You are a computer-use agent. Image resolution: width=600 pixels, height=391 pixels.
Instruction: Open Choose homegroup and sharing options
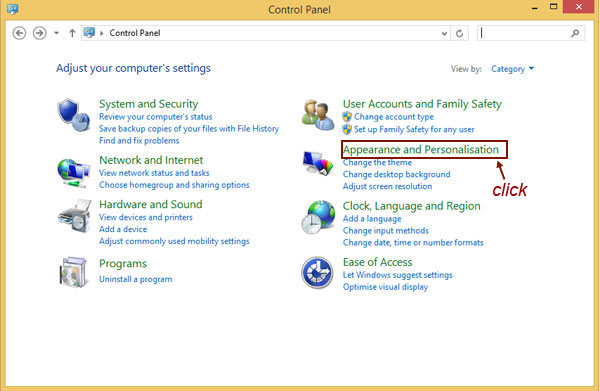tap(174, 185)
